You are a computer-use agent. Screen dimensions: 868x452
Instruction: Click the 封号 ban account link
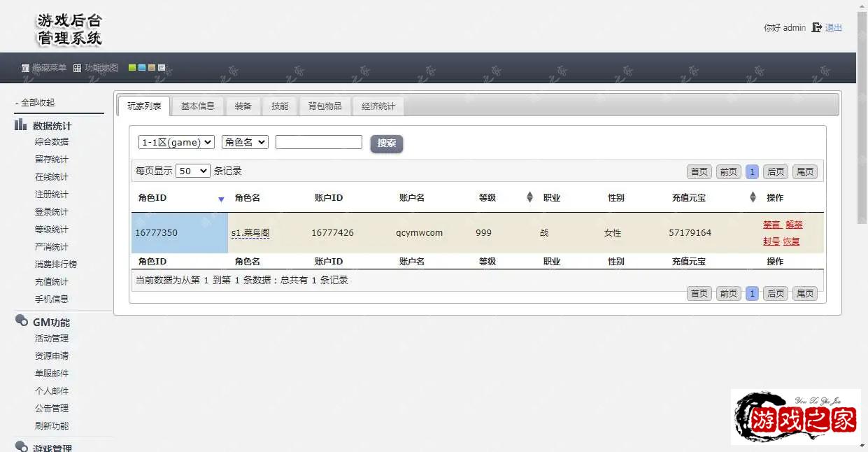pos(771,241)
